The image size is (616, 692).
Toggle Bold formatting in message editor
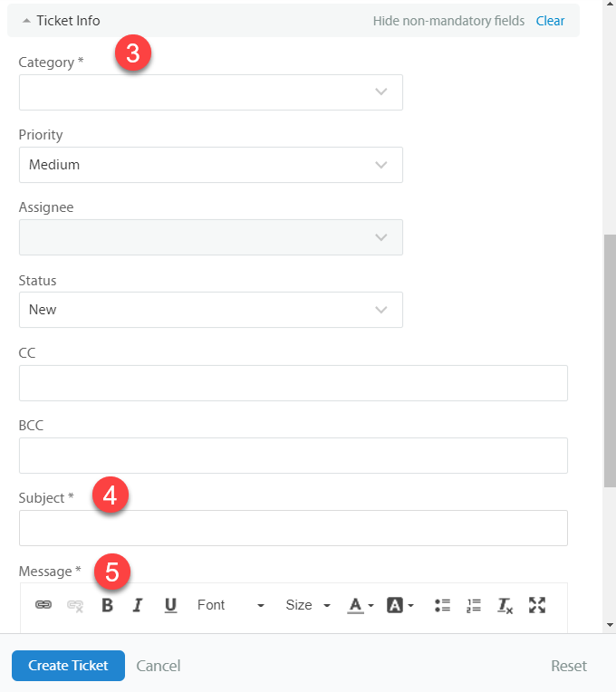click(x=107, y=605)
